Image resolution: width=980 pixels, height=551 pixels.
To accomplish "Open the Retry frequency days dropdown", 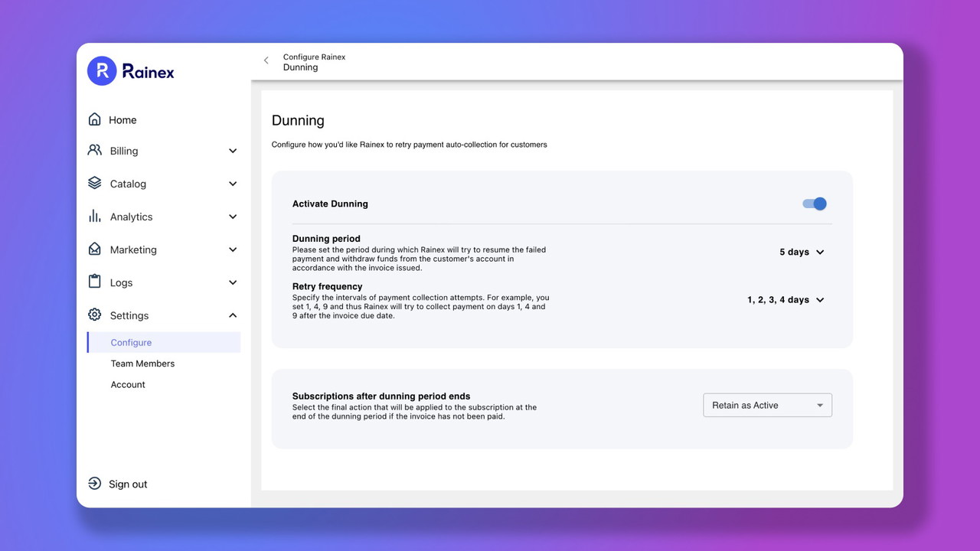I will (x=786, y=300).
